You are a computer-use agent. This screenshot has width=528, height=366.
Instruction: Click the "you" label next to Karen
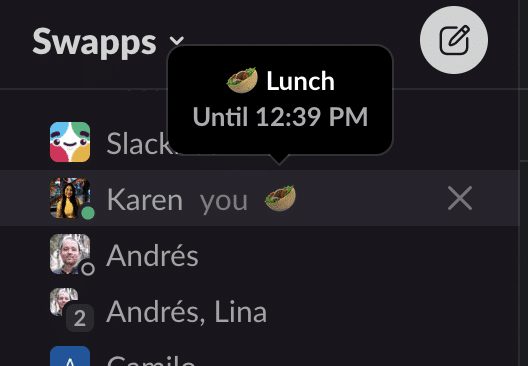(224, 201)
